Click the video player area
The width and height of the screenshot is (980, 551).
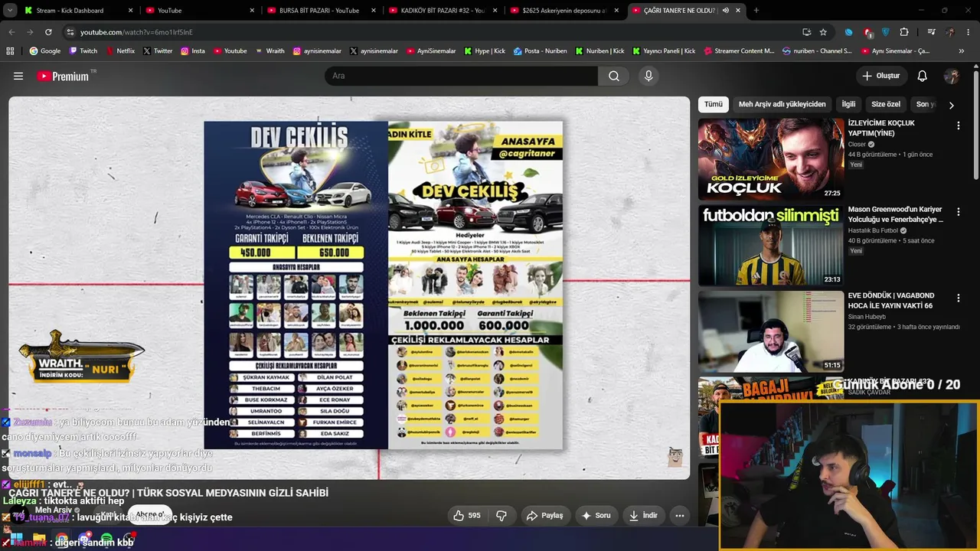coord(349,288)
